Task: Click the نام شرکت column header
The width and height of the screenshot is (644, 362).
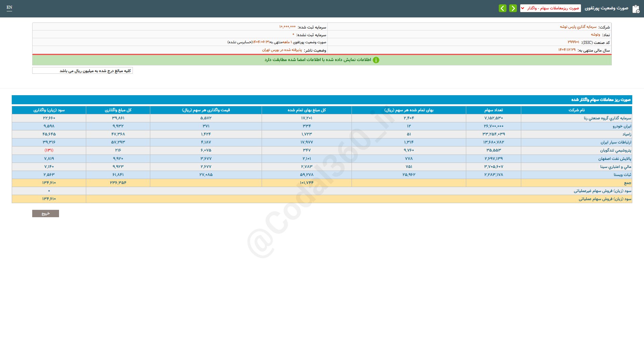Action: click(576, 110)
